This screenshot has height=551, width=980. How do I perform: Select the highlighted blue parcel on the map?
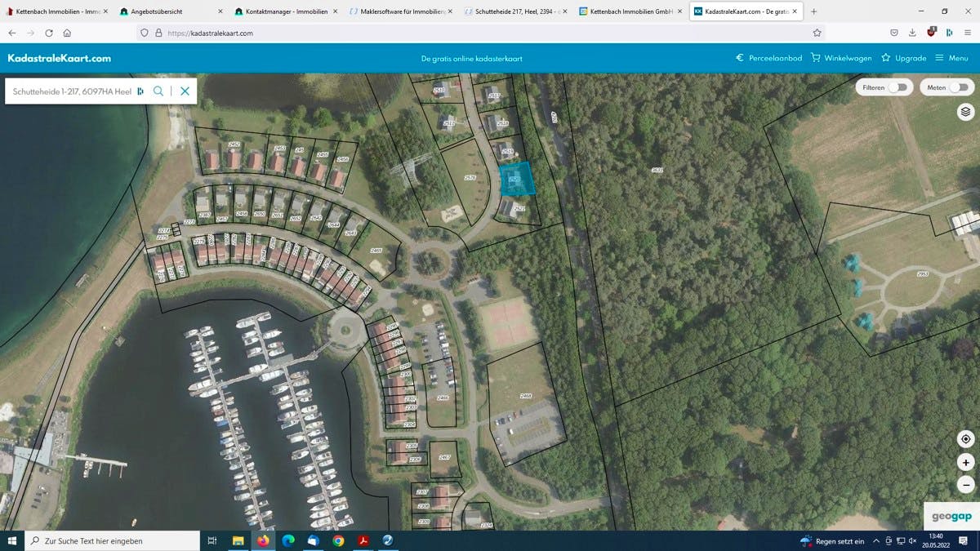pos(516,179)
